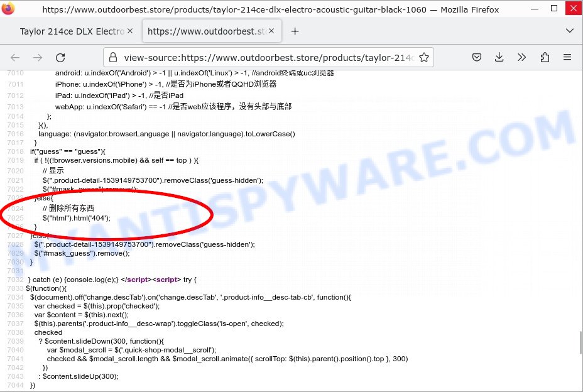Open the Firefox application menu

click(567, 57)
